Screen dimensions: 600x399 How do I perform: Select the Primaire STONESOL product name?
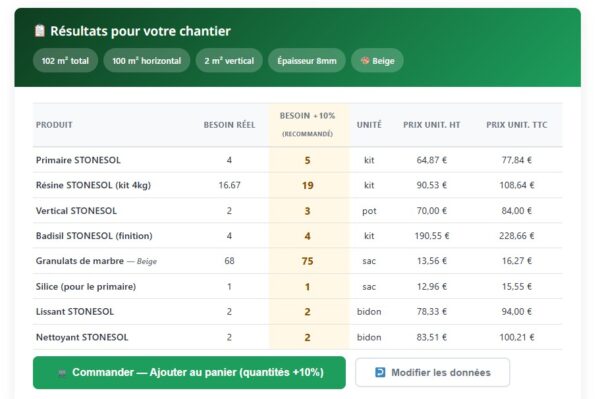pyautogui.click(x=78, y=160)
